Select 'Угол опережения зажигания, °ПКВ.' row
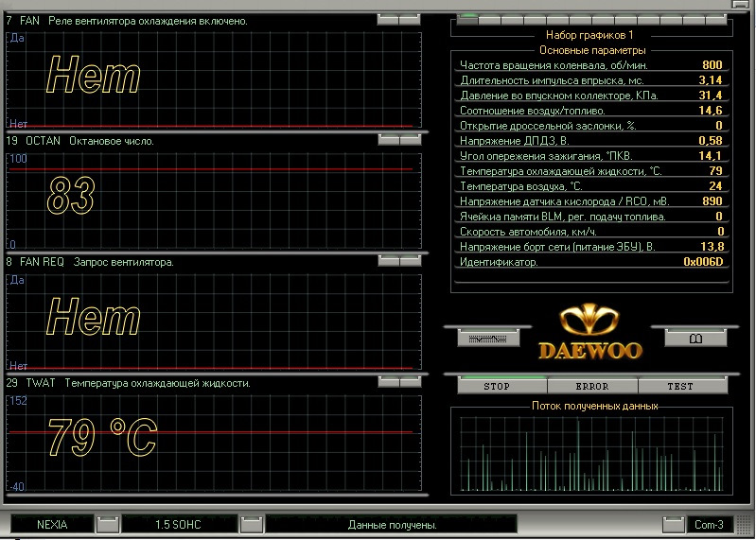 tap(591, 156)
